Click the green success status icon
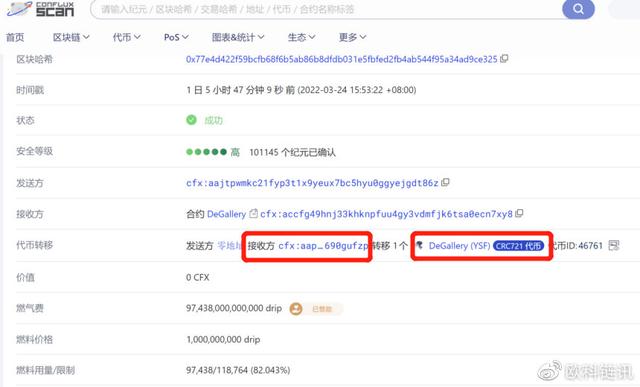 [191, 120]
